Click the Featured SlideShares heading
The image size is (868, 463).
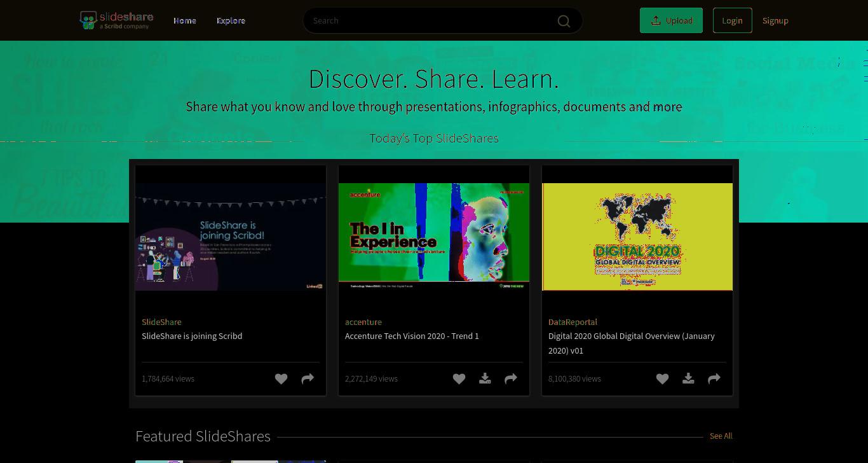click(x=203, y=436)
